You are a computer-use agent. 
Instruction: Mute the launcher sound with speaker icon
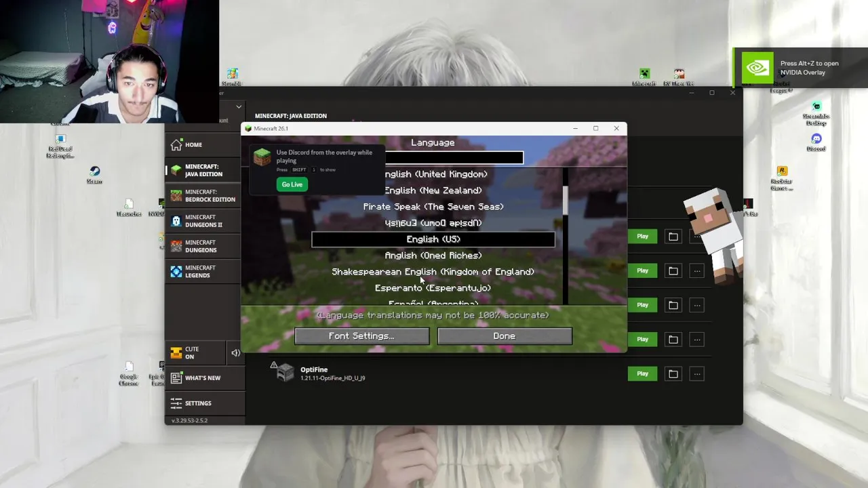pyautogui.click(x=235, y=353)
